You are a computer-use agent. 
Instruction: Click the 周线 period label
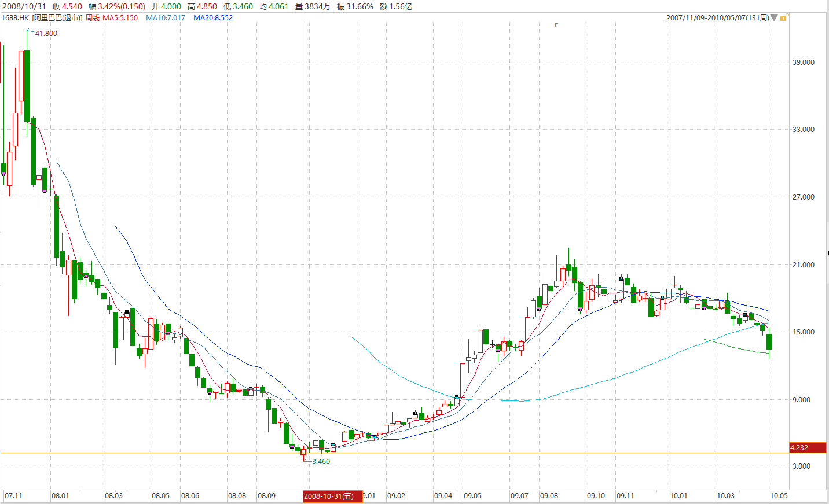93,18
